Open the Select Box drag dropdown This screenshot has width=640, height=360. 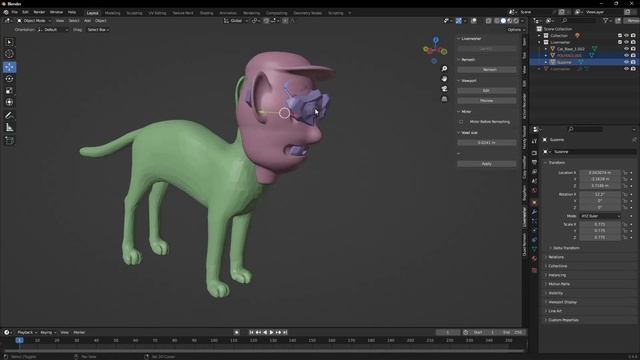[x=98, y=30]
